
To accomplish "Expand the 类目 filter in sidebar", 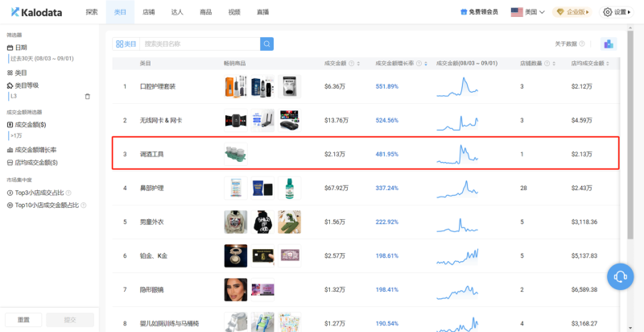I will tap(17, 73).
